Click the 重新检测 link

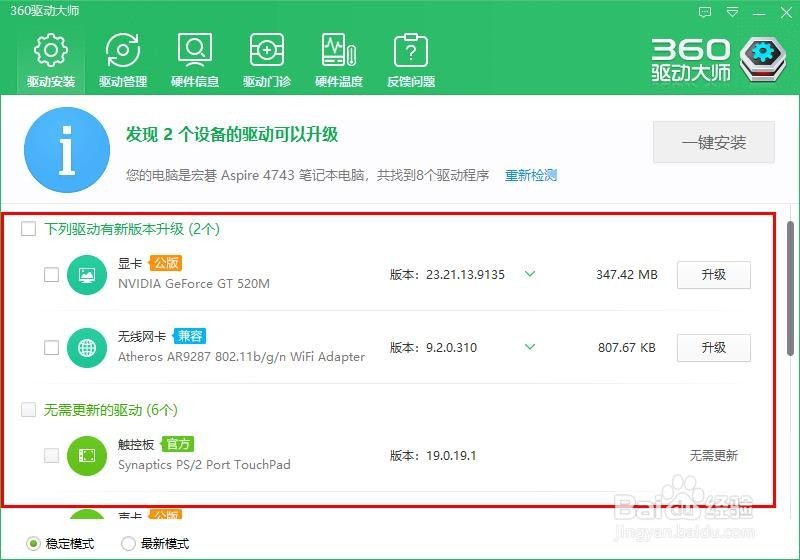click(x=531, y=175)
